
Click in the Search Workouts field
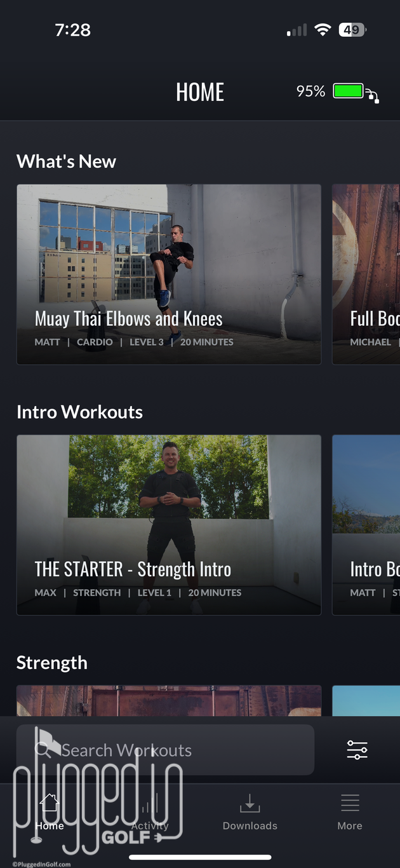tap(165, 750)
